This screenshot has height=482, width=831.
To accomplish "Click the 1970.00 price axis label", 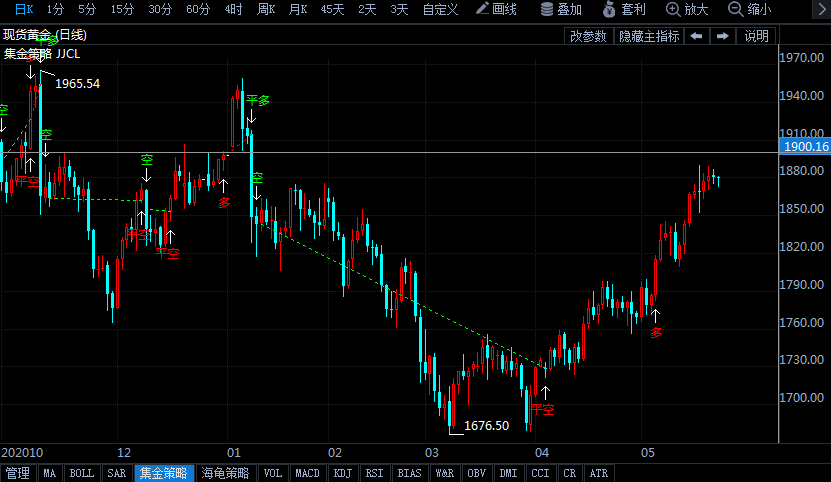I will (x=801, y=58).
